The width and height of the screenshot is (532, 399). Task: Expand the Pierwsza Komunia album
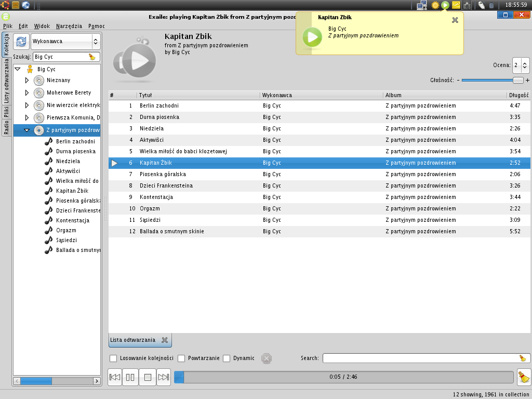tap(27, 118)
